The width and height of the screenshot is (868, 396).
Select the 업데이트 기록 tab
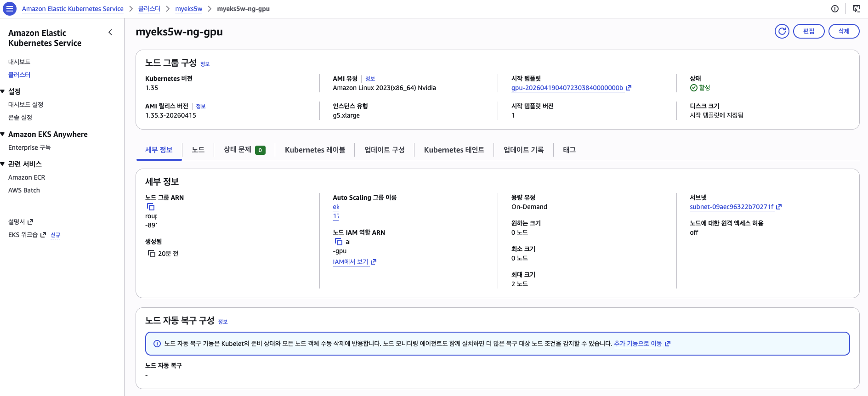click(523, 150)
